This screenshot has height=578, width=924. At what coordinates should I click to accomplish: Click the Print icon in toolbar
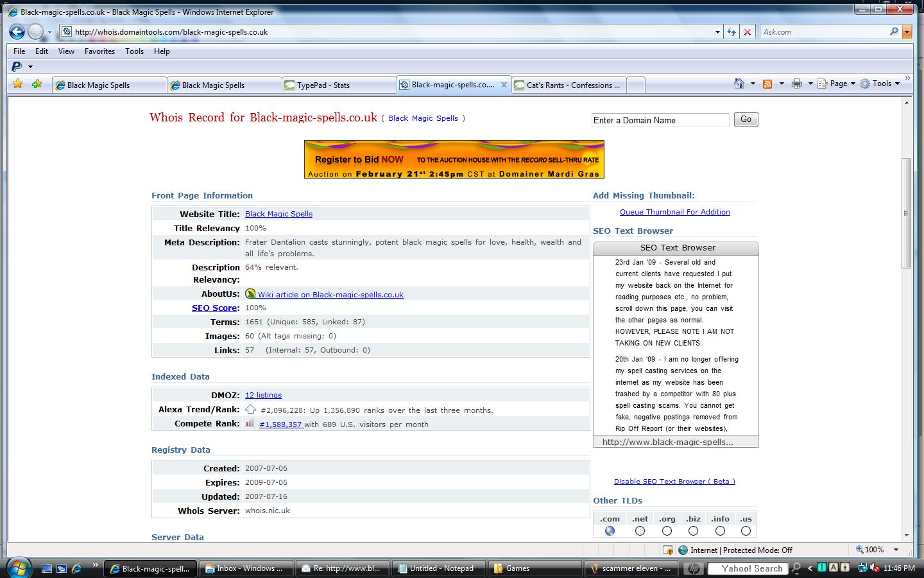coord(796,83)
